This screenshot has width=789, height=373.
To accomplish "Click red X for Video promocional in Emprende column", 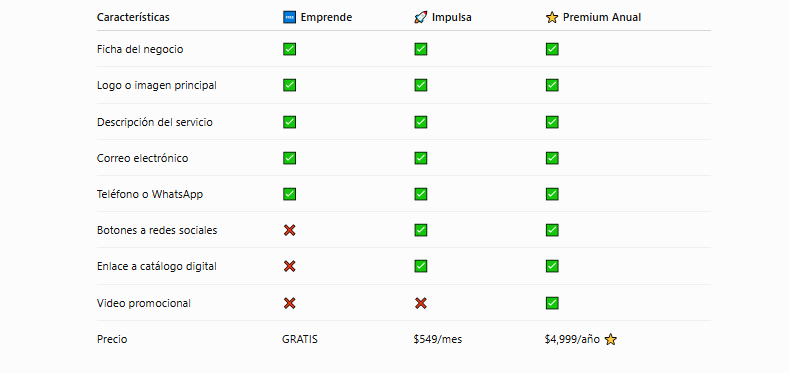I will click(289, 304).
